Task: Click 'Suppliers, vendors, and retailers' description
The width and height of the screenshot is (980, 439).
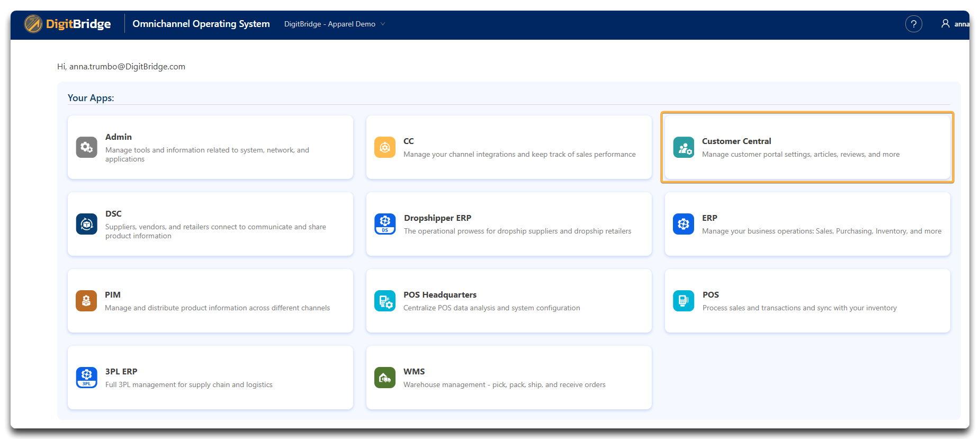Action: pyautogui.click(x=215, y=231)
